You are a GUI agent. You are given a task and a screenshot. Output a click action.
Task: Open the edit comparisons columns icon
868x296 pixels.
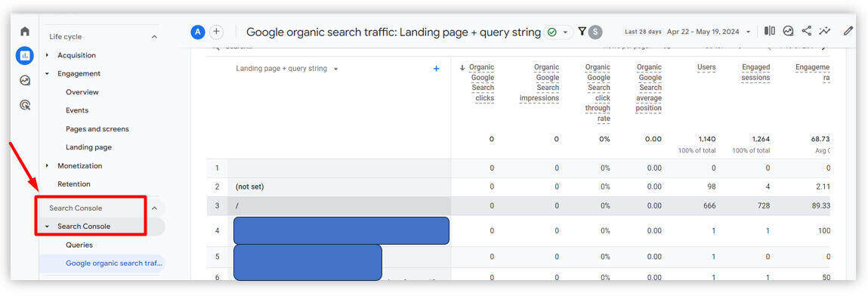point(770,31)
